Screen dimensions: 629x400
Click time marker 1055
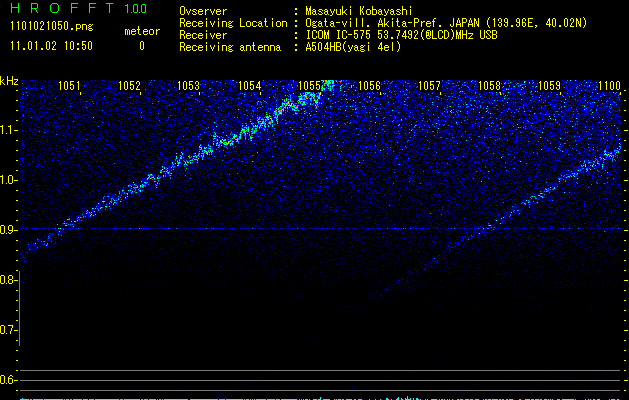pyautogui.click(x=309, y=86)
